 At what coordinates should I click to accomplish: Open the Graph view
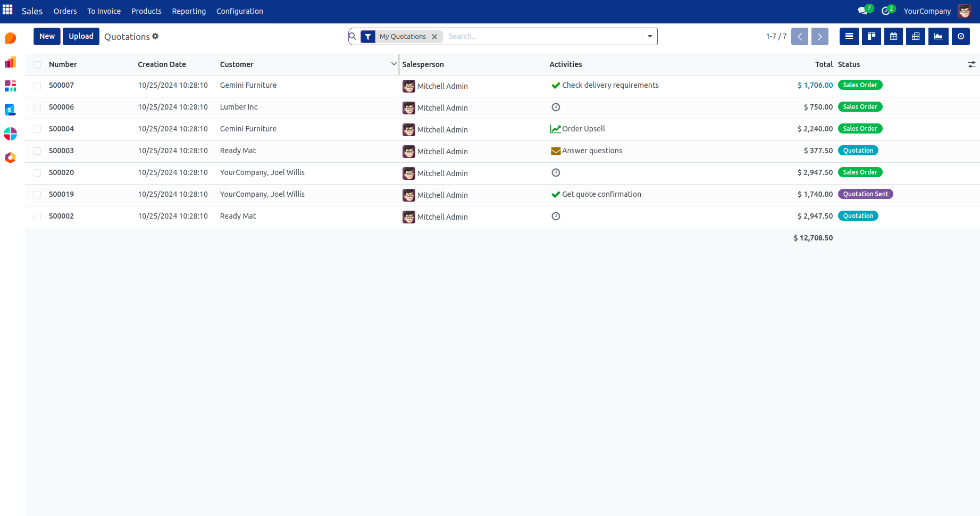coord(938,36)
